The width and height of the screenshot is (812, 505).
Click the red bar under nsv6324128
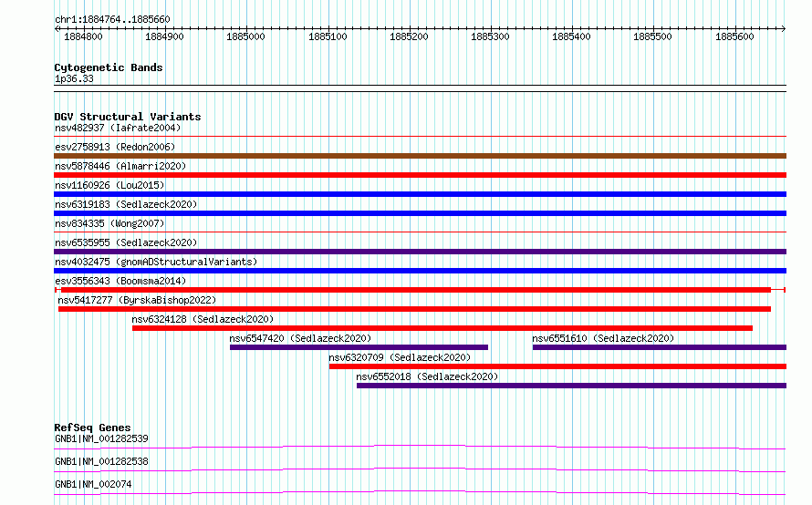click(x=442, y=328)
